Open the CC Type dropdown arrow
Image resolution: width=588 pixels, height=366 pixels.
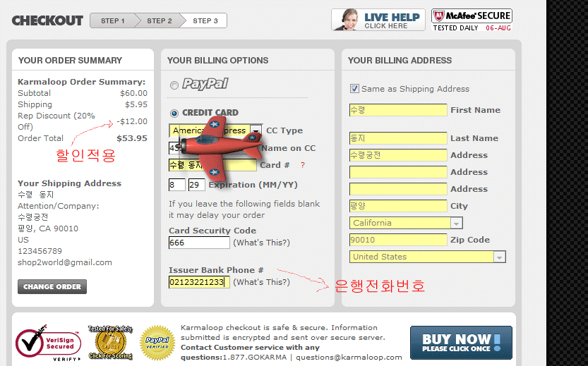click(256, 130)
